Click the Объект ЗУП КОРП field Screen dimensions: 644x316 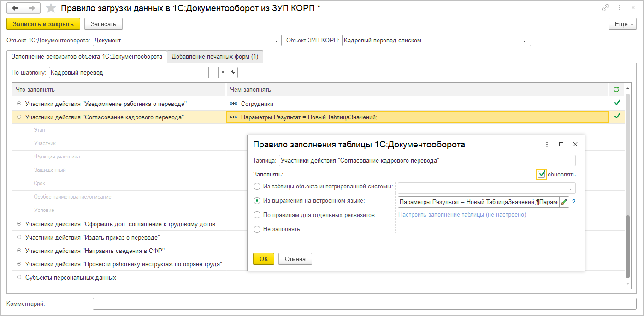tap(431, 40)
